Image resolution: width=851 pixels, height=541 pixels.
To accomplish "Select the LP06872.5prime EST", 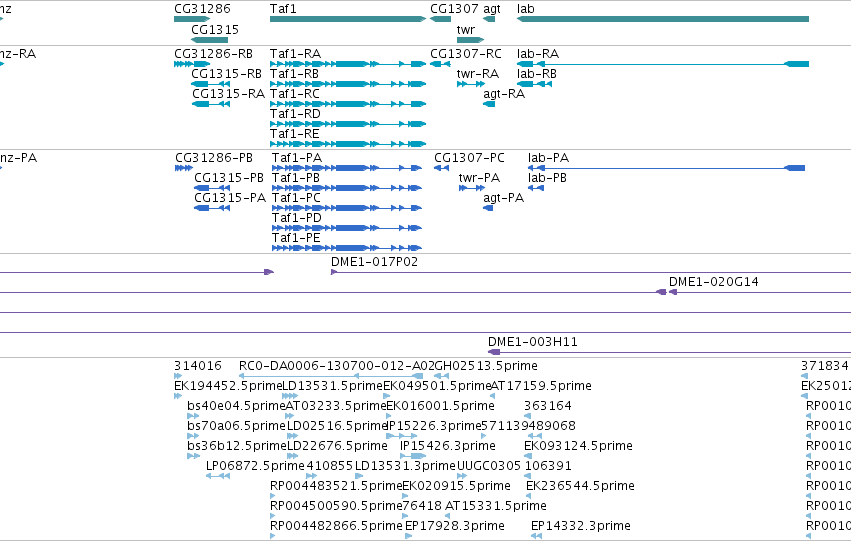I will pyautogui.click(x=218, y=476).
